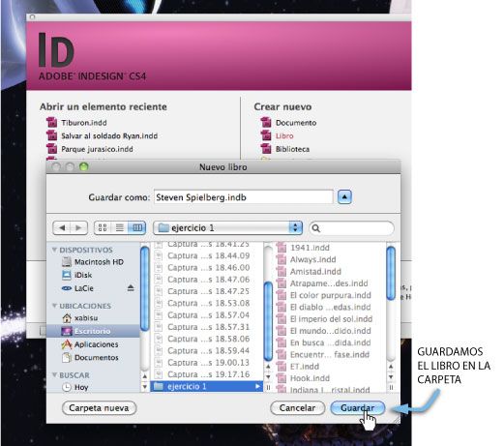Click the green zoom button of Nuevo libro
This screenshot has height=446, width=504.
tap(84, 166)
